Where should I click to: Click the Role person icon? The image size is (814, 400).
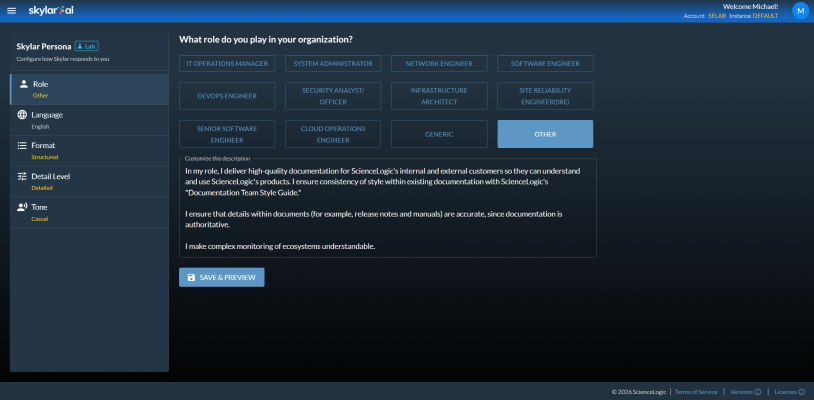click(23, 84)
